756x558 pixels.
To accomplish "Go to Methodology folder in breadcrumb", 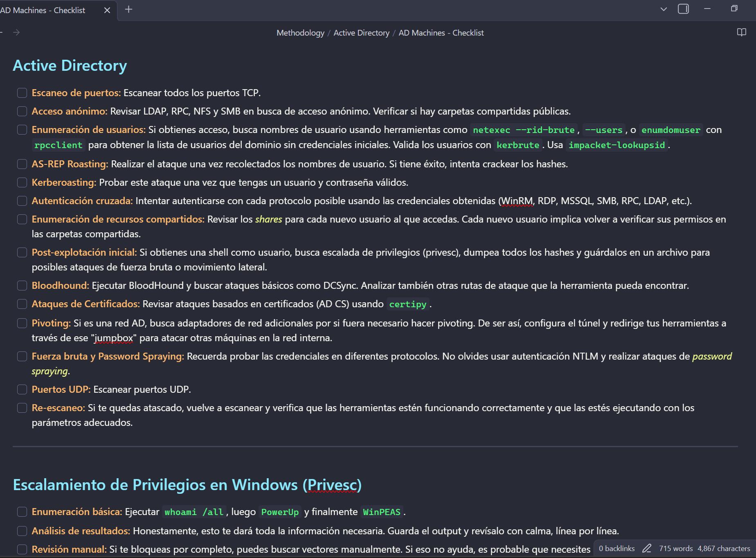I will [300, 33].
